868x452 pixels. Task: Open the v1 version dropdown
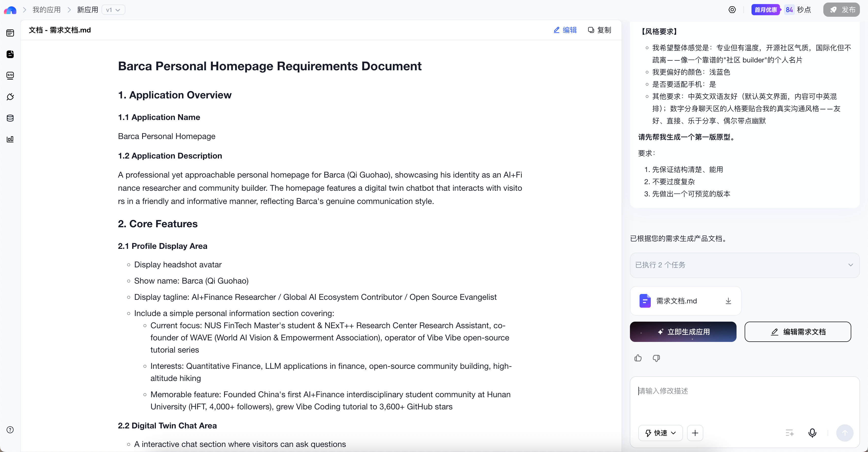point(113,10)
